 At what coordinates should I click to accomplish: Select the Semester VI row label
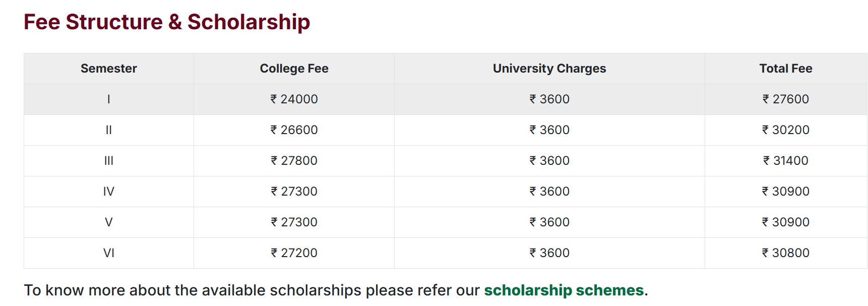point(109,253)
